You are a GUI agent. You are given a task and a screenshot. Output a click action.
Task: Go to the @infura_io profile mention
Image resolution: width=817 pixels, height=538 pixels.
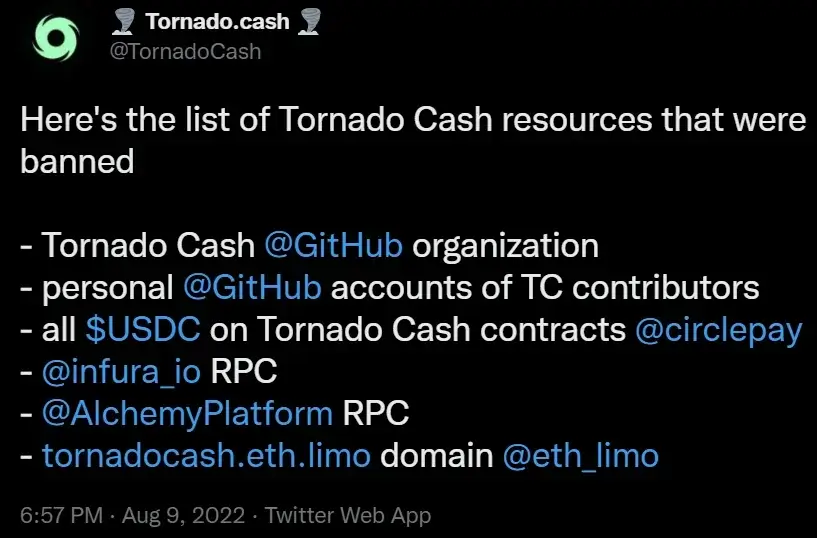point(122,372)
